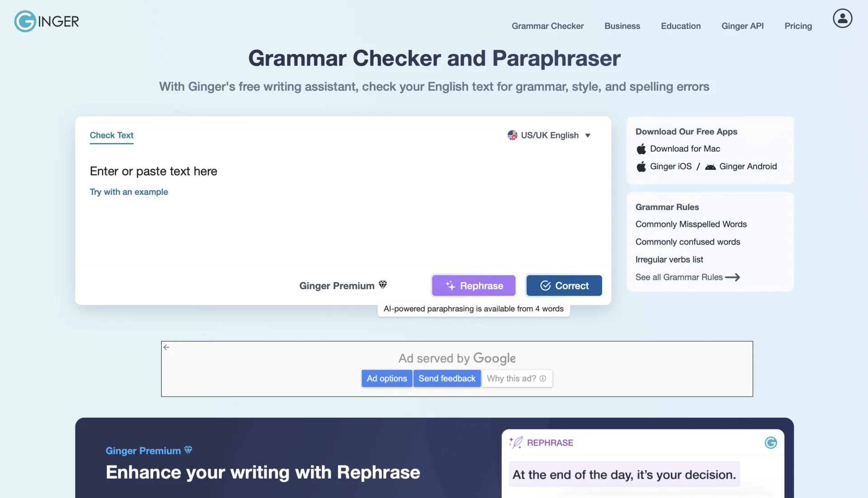Click the Ad options button
868x498 pixels.
(x=387, y=378)
